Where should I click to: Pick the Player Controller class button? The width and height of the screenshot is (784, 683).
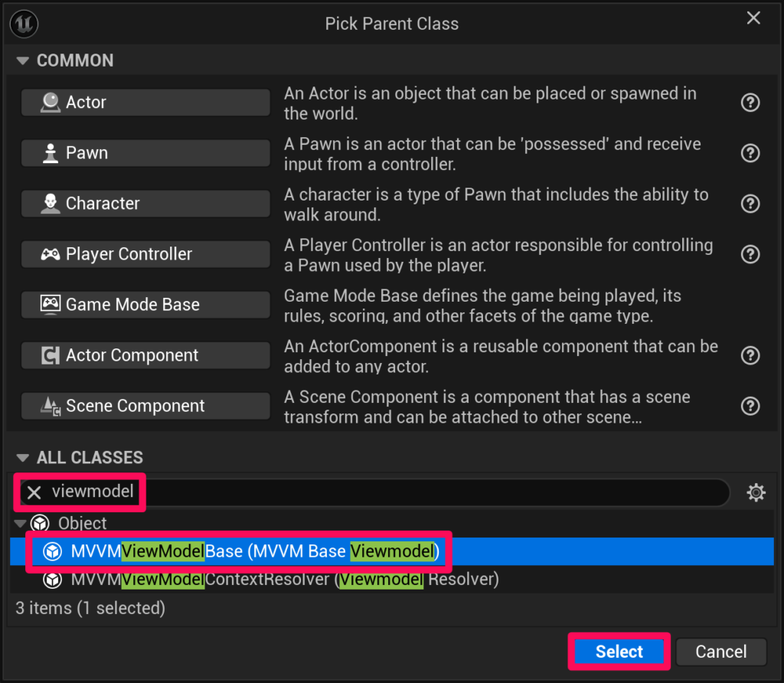(145, 254)
